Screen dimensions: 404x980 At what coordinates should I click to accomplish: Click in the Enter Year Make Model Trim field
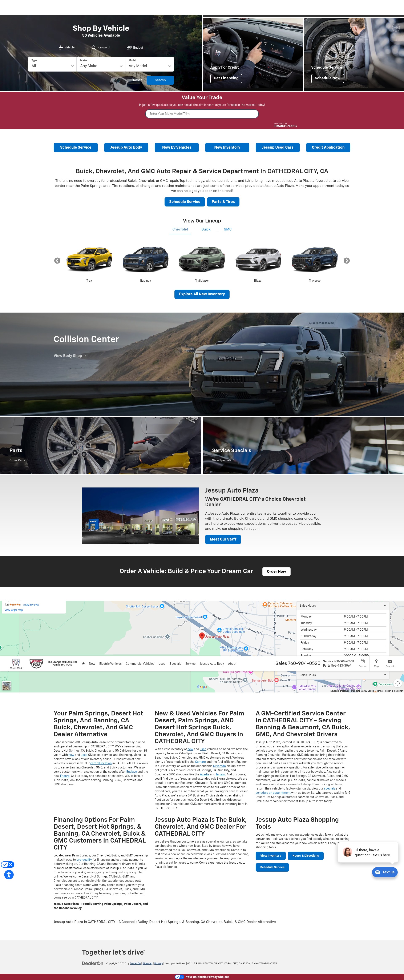202,114
